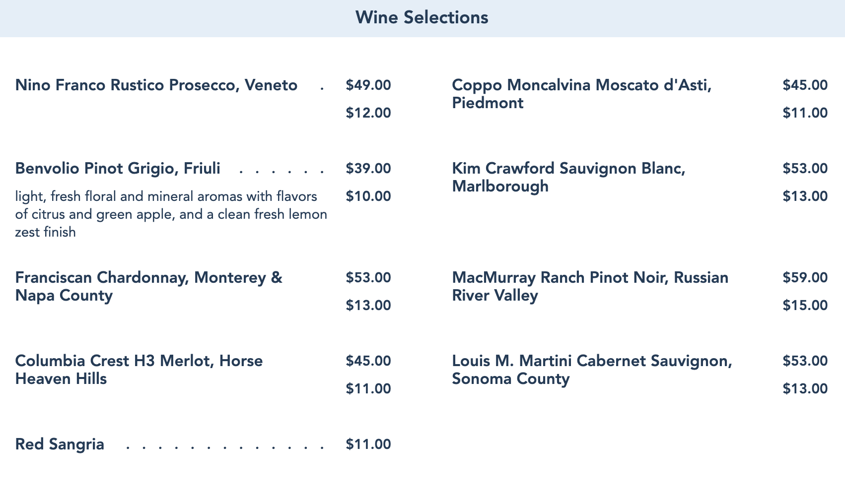Select Coppo Moncalvina Moscato d'Asti name

pyautogui.click(x=582, y=94)
